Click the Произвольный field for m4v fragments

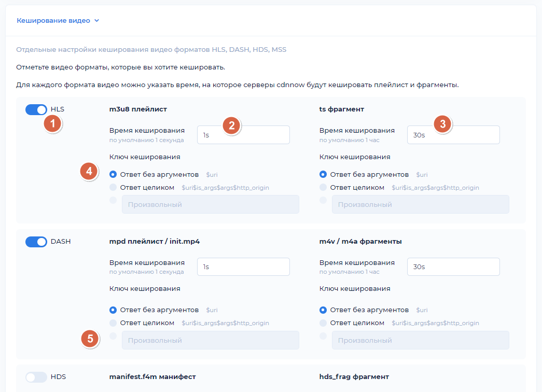(420, 340)
